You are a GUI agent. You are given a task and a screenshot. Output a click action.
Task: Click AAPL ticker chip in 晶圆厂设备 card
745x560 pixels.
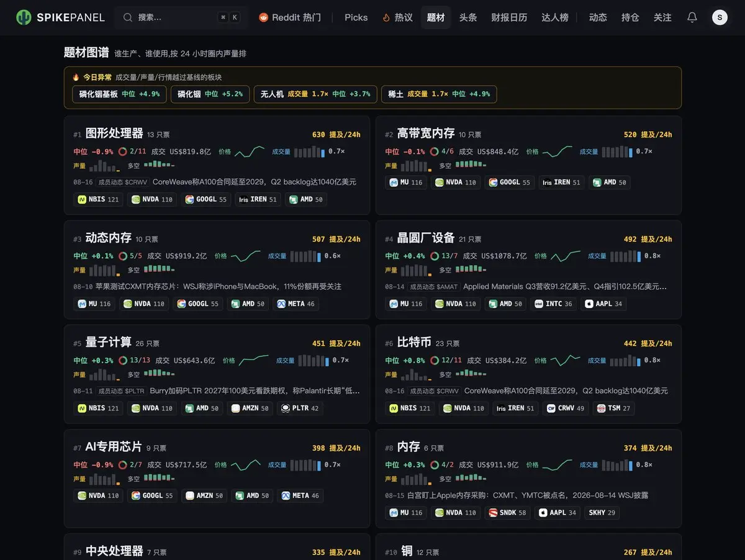pyautogui.click(x=603, y=304)
